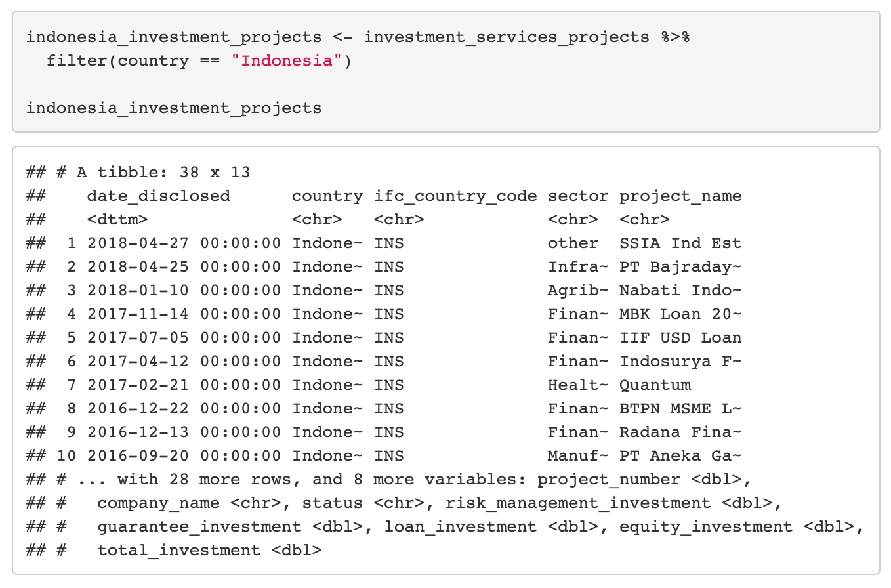The image size is (891, 588).
Task: Click guarantee_investment <dbl> in footer
Action: 230,527
